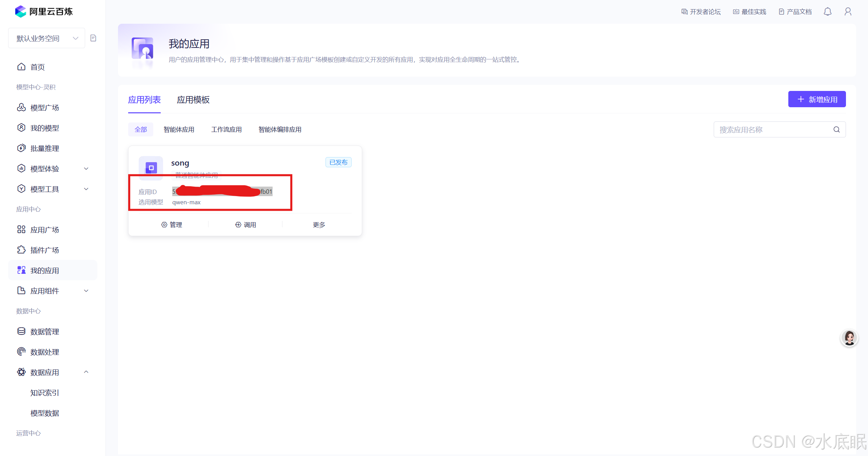The height and width of the screenshot is (456, 868).
Task: Filter by 智能体应用
Action: pos(179,130)
